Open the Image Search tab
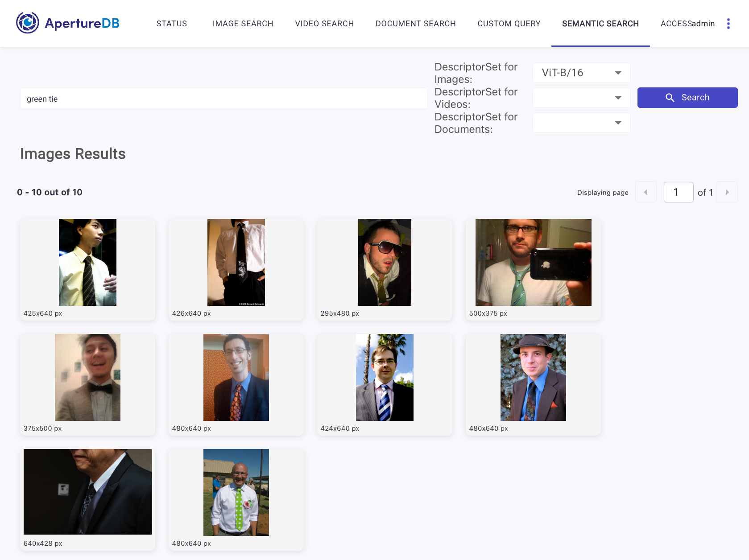The height and width of the screenshot is (560, 749). (x=243, y=24)
